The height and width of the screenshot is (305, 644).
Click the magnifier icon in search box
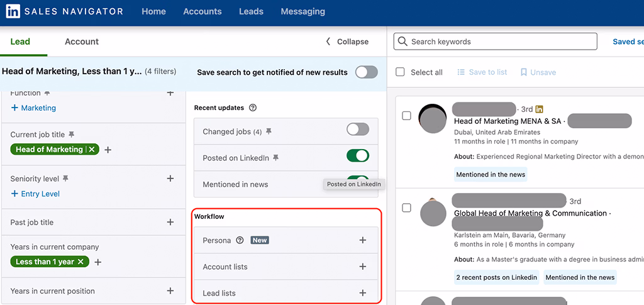tap(402, 42)
